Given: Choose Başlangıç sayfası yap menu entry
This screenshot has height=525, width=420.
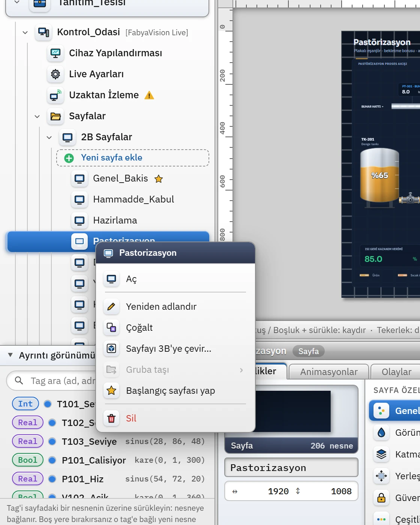Looking at the screenshot, I should pyautogui.click(x=175, y=390).
